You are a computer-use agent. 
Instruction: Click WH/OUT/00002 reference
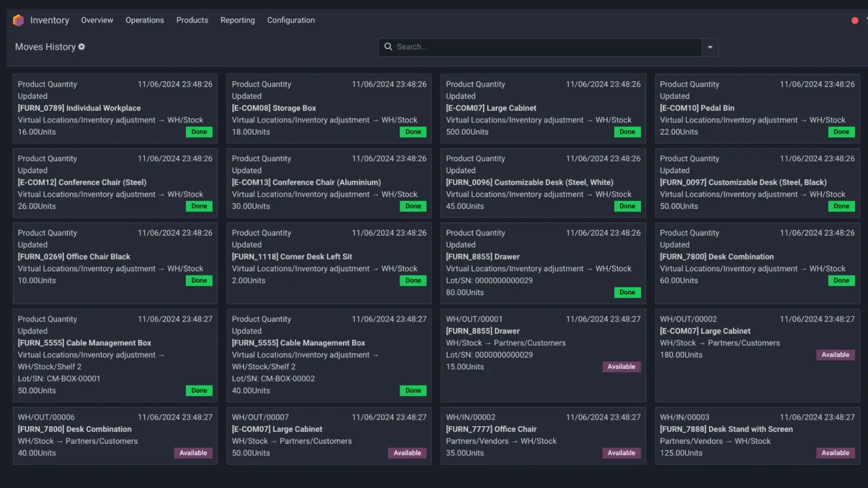point(688,319)
